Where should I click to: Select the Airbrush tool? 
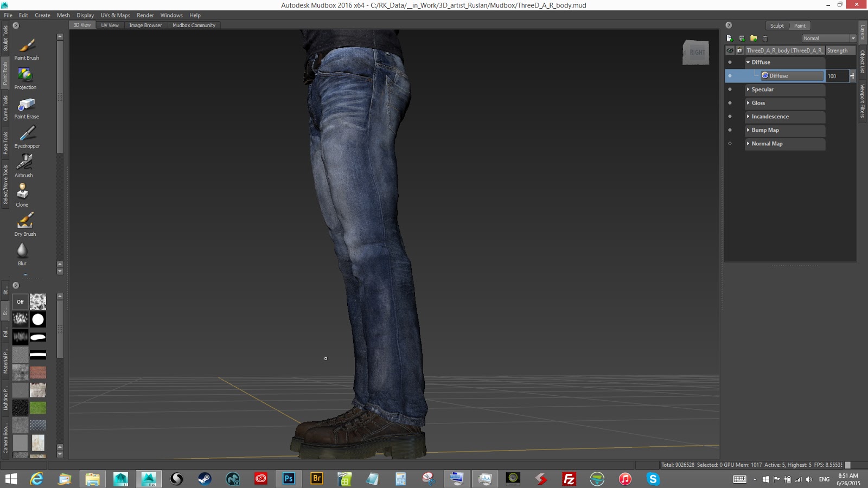click(24, 166)
